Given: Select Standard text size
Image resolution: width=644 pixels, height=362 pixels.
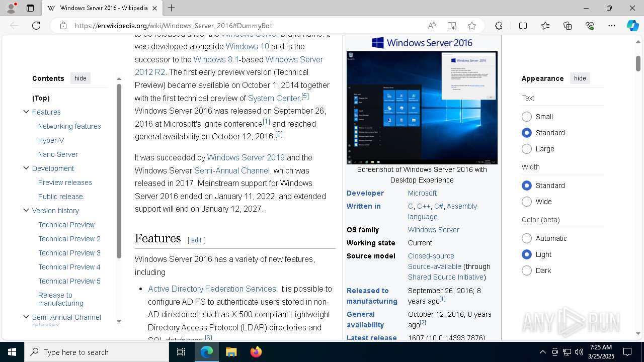Looking at the screenshot, I should point(527,133).
